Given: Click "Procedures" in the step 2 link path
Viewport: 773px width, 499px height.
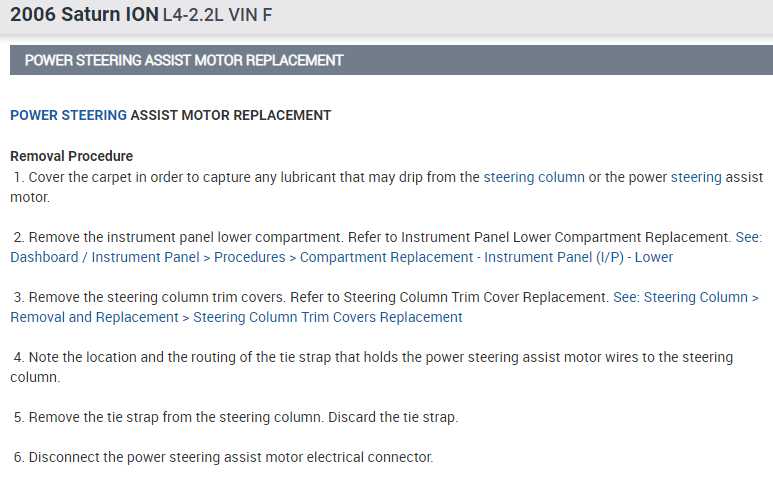Looking at the screenshot, I should (x=248, y=257).
